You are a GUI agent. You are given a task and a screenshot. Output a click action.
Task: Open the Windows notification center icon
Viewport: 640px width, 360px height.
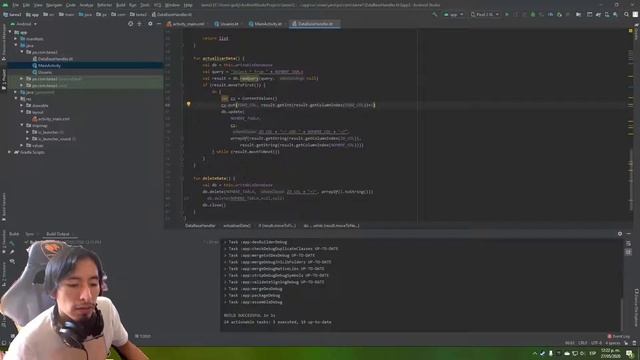tap(630, 353)
